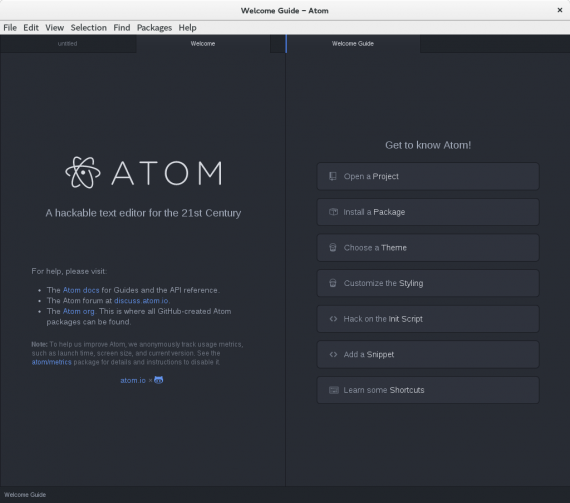This screenshot has height=503, width=570.
Task: Open the Help menu
Action: click(x=187, y=28)
